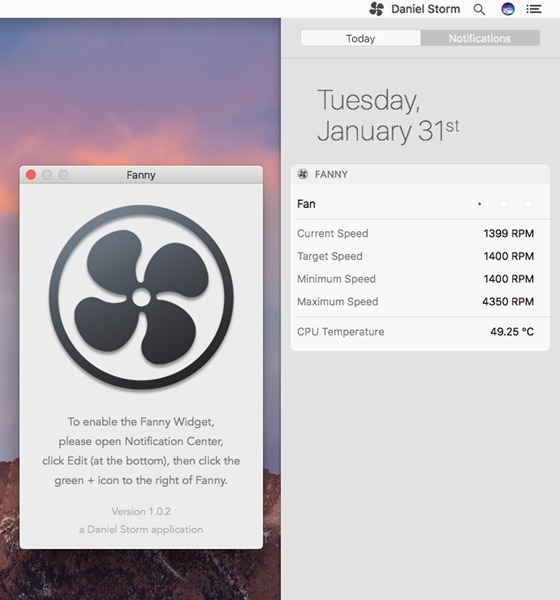Image resolution: width=560 pixels, height=600 pixels.
Task: Click the Target Speed label
Action: point(330,256)
